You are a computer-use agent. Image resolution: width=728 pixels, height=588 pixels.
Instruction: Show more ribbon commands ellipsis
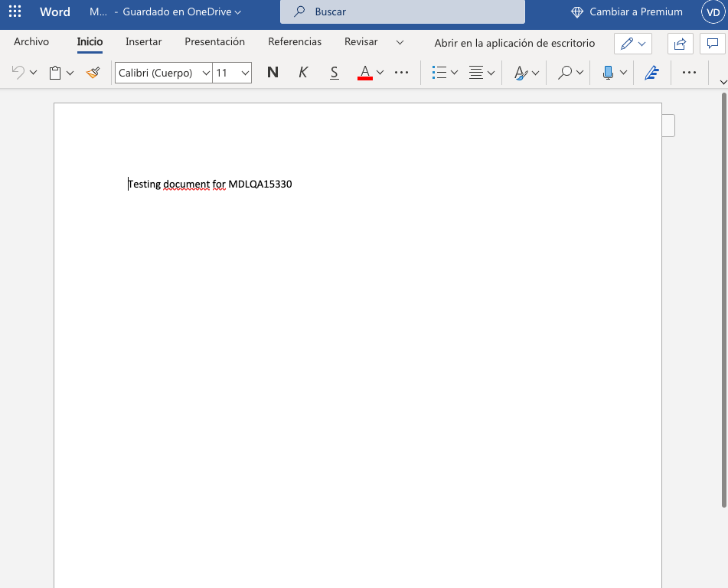[x=690, y=73]
